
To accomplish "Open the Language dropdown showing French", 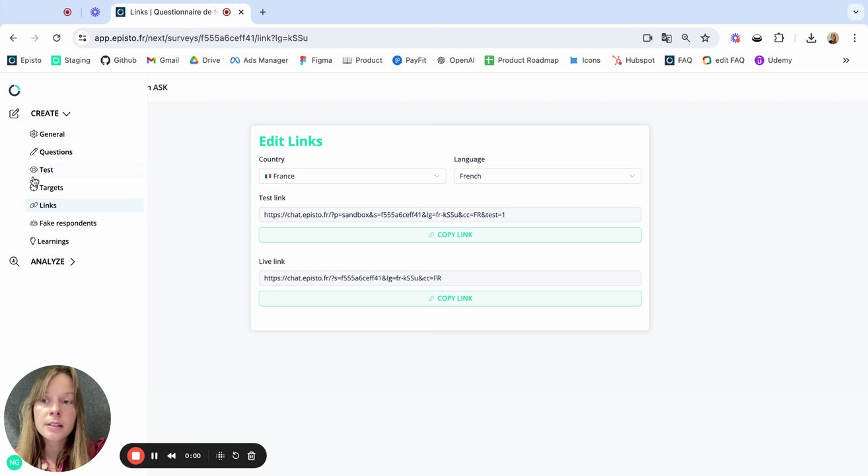I will (547, 176).
